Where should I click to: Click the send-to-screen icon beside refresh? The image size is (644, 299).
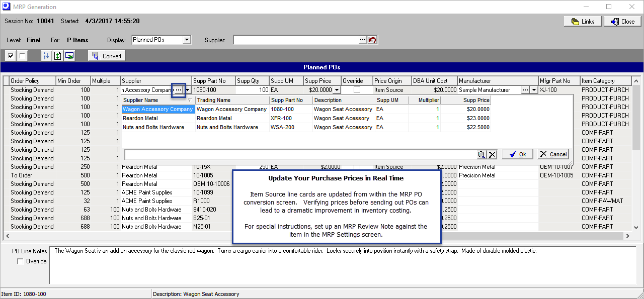(x=69, y=55)
